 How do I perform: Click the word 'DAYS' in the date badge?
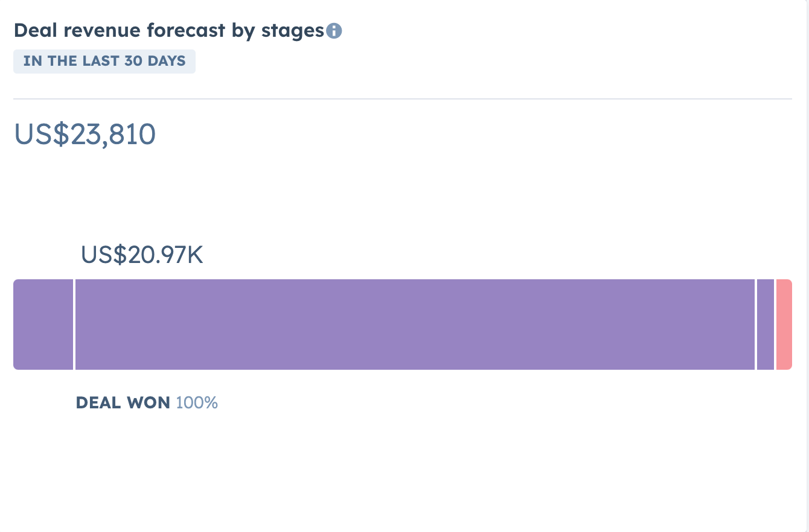coord(167,61)
